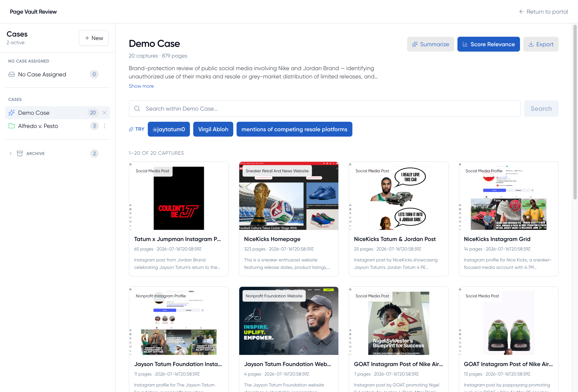578x392 pixels.
Task: Click the Sneaker Retail And News Website tag
Action: 277,171
